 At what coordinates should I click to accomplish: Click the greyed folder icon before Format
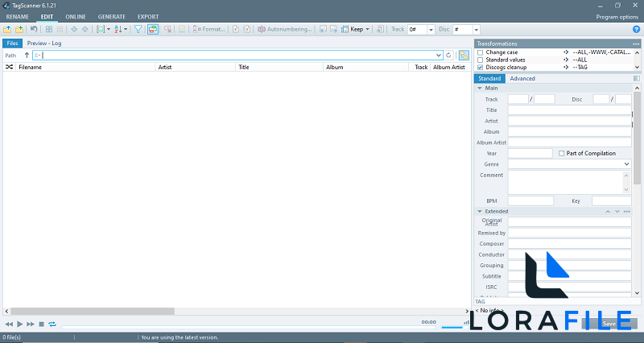182,29
